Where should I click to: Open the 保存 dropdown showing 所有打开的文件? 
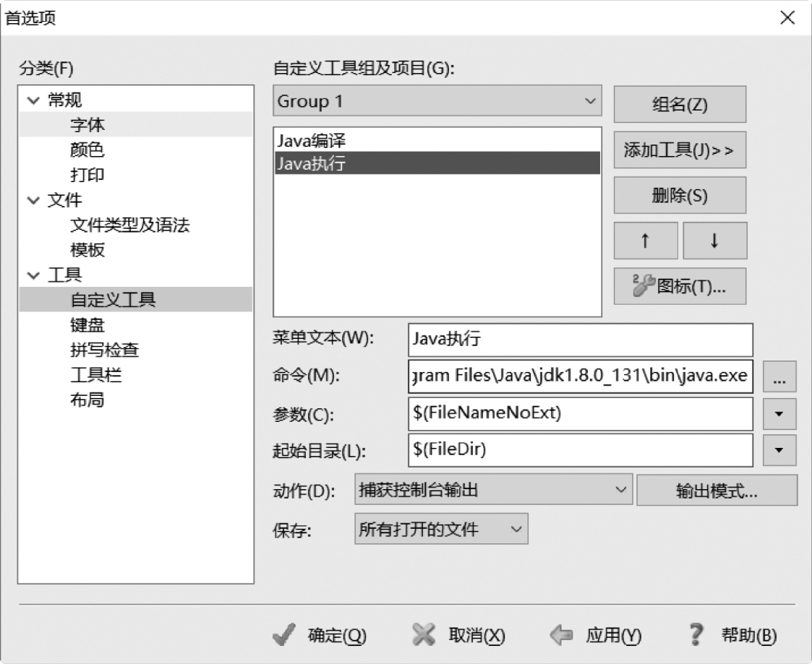tap(441, 529)
